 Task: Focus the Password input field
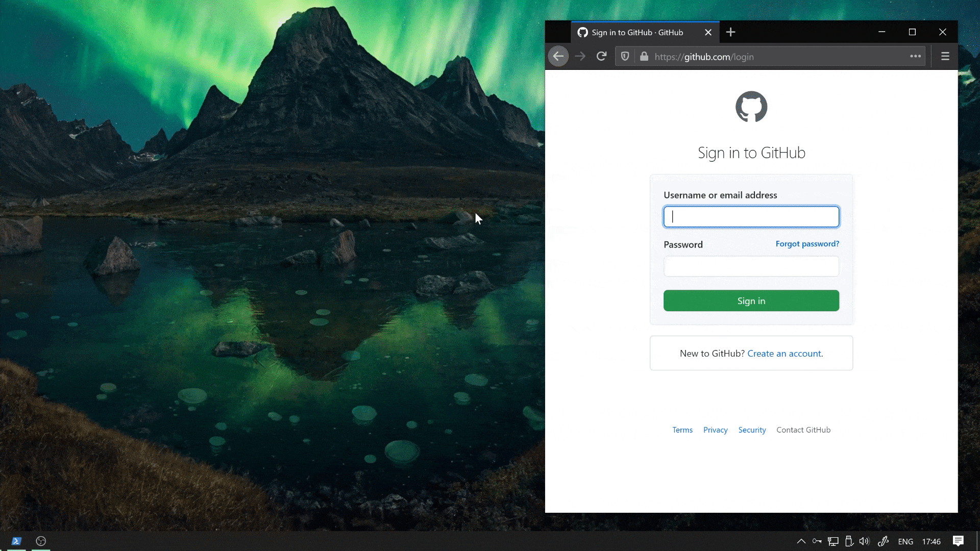click(751, 266)
